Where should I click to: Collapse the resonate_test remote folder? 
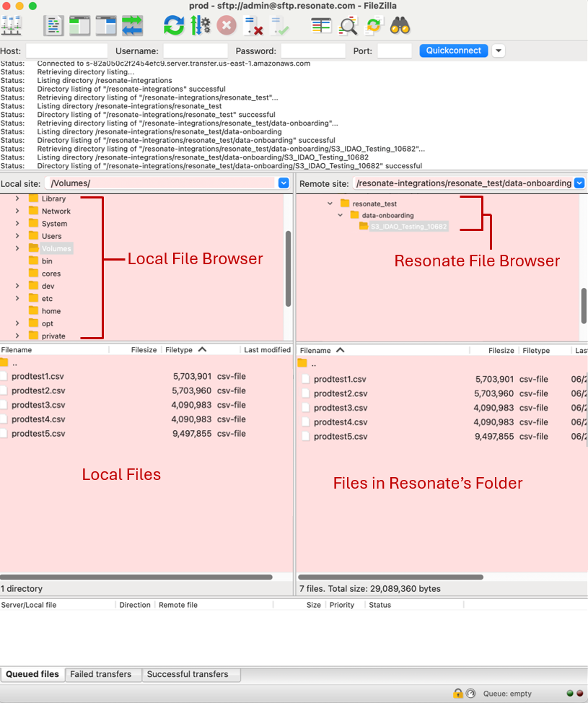coord(330,204)
